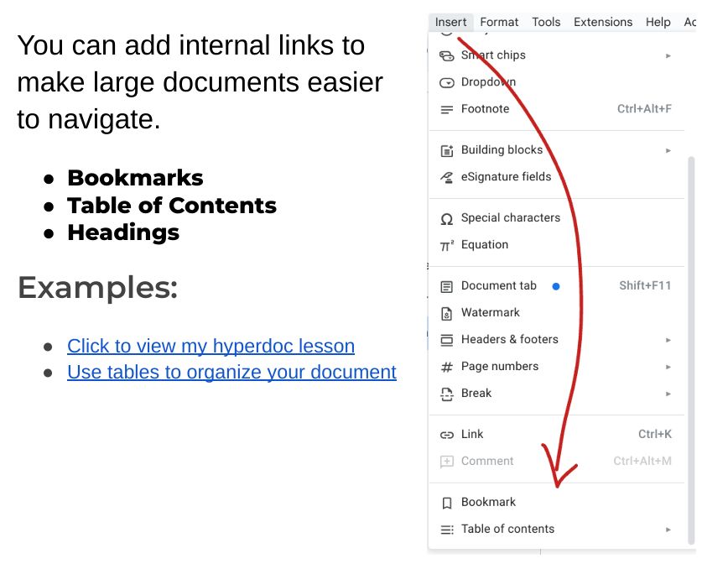728x569 pixels.
Task: Click the chain Link icon
Action: (x=447, y=435)
